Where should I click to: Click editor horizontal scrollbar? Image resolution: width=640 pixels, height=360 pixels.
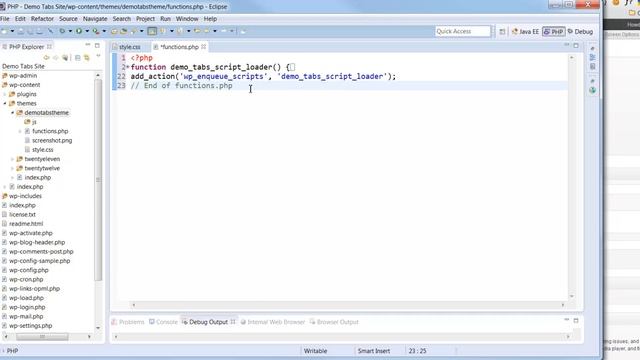pos(348,305)
